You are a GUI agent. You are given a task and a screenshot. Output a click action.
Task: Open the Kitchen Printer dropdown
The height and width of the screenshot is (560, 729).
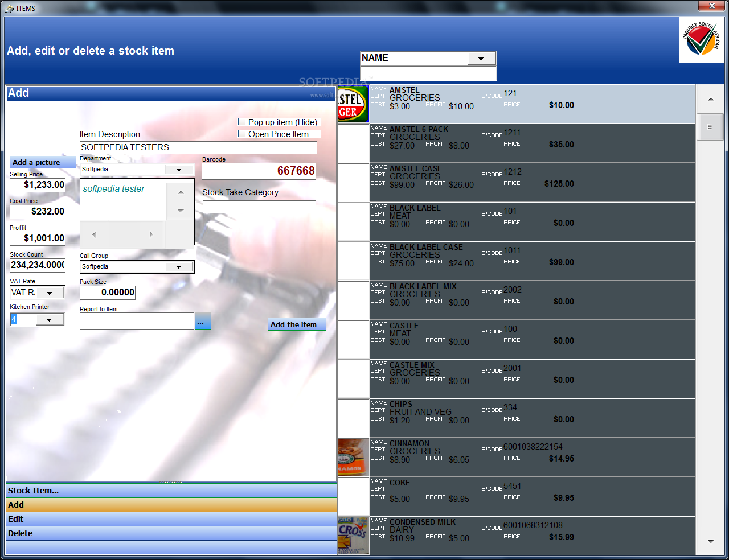pos(50,320)
